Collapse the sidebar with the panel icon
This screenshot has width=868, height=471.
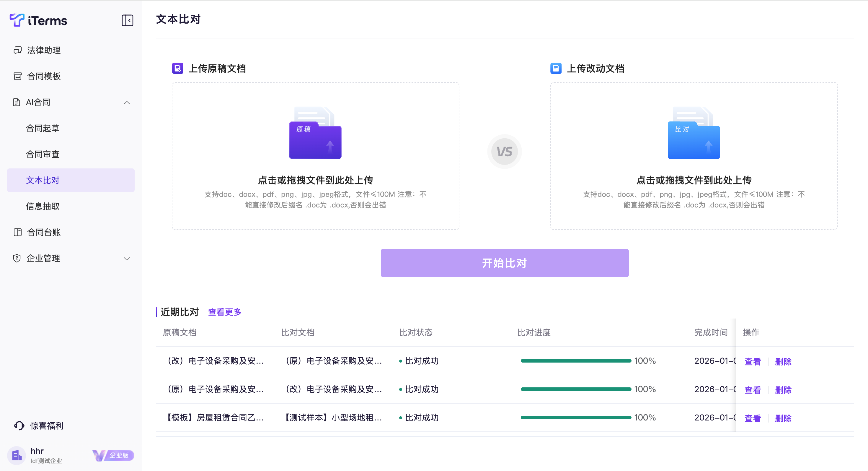tap(127, 20)
